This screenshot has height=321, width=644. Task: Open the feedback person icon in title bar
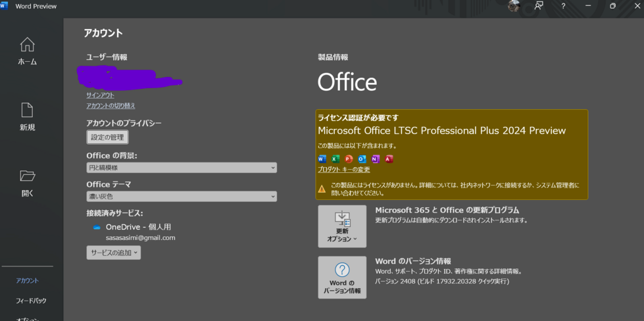click(x=539, y=6)
